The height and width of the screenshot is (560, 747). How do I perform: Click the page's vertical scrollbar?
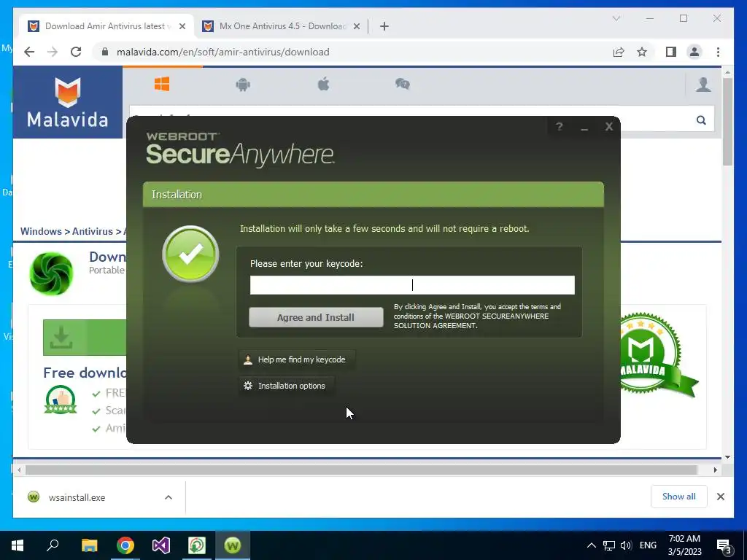[x=727, y=122]
